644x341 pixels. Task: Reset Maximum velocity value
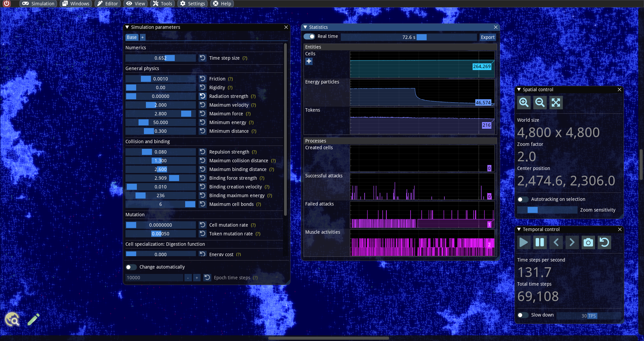(x=203, y=105)
